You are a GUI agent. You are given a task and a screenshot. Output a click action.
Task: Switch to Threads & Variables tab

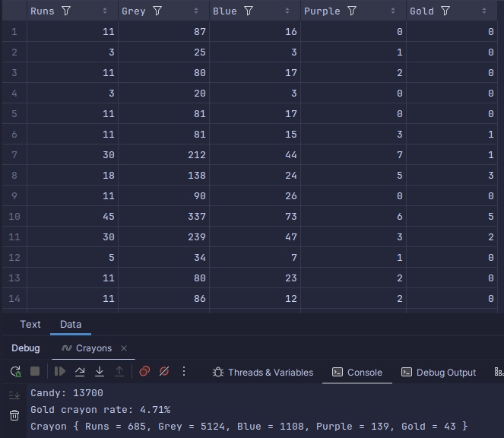tap(262, 373)
